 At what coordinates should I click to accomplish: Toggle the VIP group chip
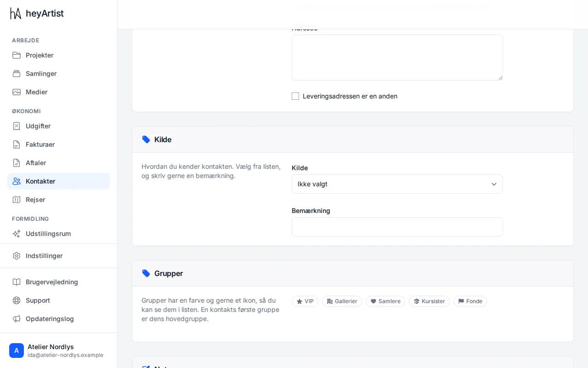[x=305, y=301]
